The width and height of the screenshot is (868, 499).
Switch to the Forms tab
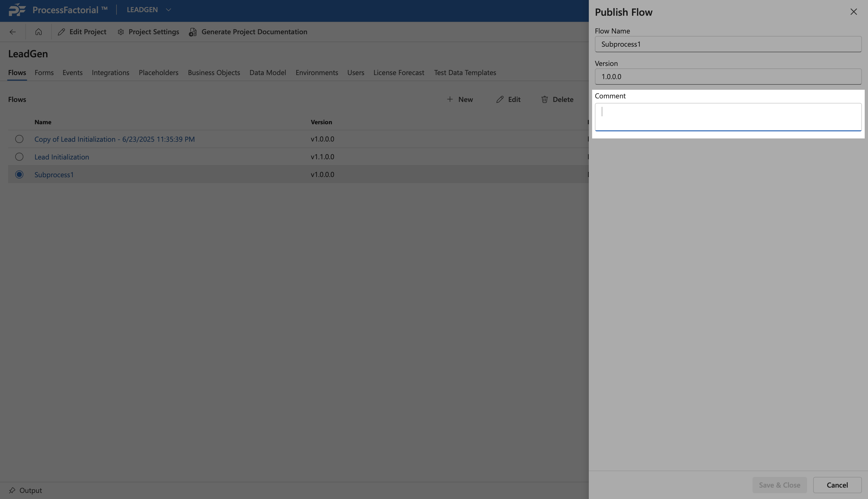pos(44,73)
